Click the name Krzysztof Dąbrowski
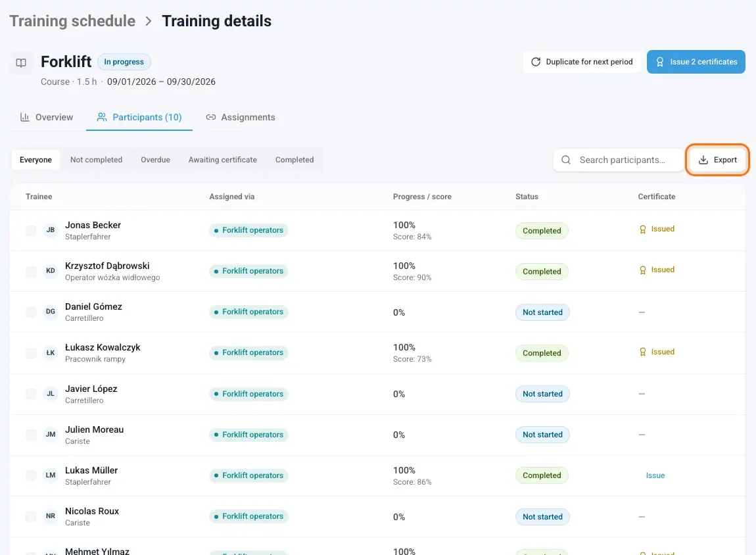 [x=107, y=266]
